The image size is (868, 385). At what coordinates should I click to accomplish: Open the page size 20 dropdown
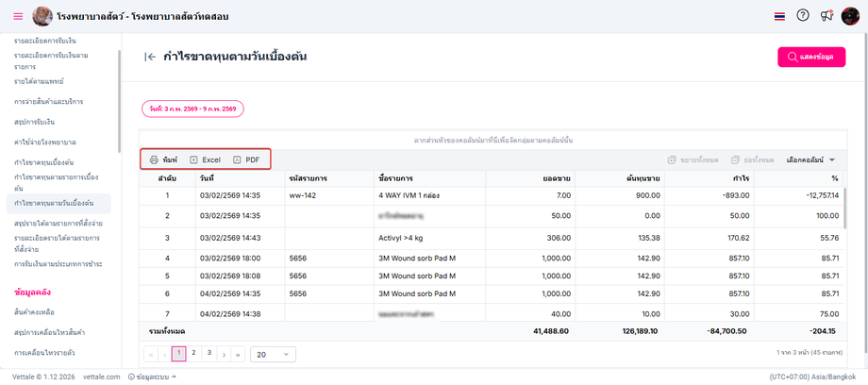point(274,354)
